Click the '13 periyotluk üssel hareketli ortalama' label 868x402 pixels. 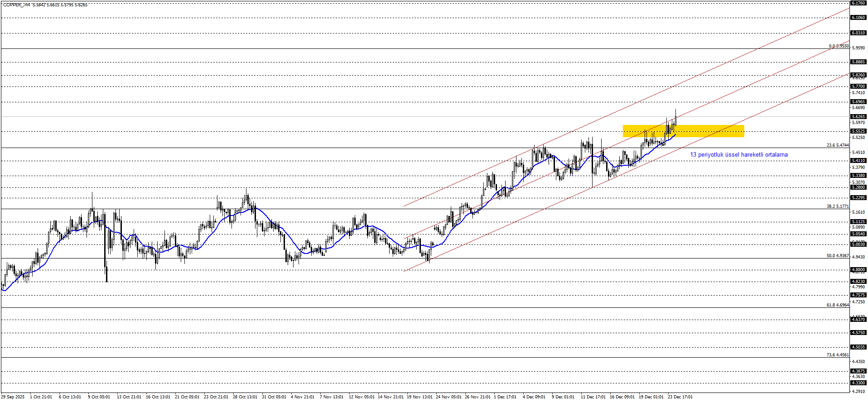[x=738, y=155]
